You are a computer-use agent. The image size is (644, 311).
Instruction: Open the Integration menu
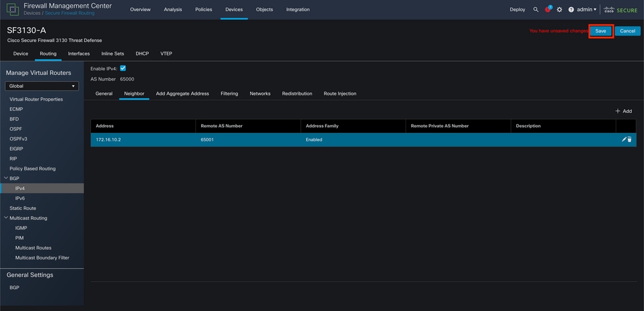(298, 10)
